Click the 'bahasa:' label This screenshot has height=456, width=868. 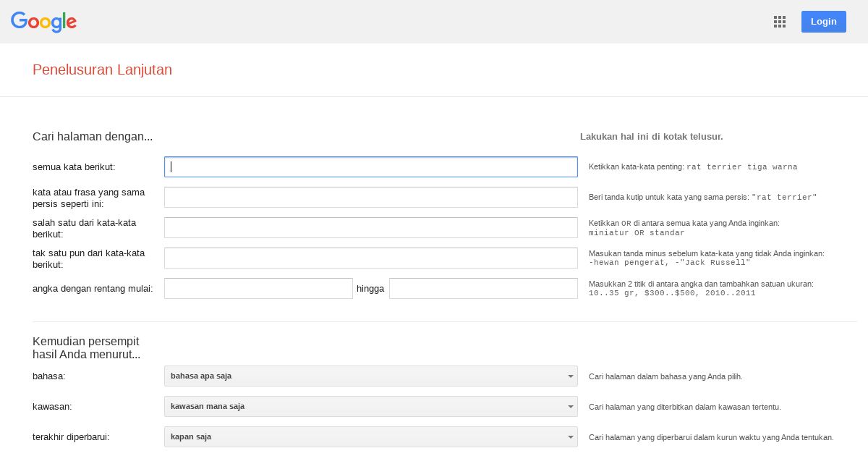(49, 376)
